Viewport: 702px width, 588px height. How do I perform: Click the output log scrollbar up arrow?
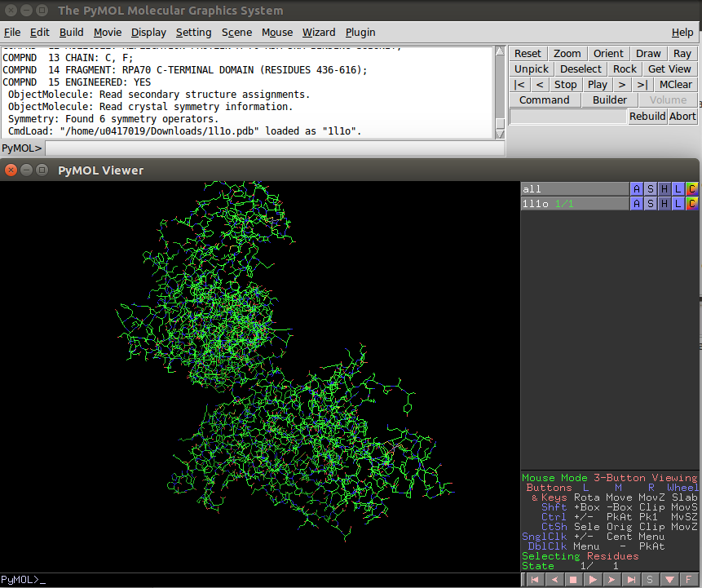500,51
